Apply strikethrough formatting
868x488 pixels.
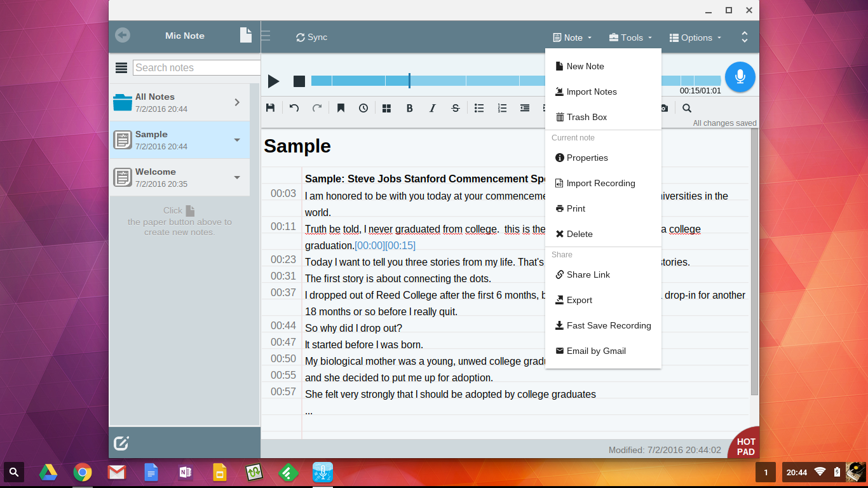point(456,108)
